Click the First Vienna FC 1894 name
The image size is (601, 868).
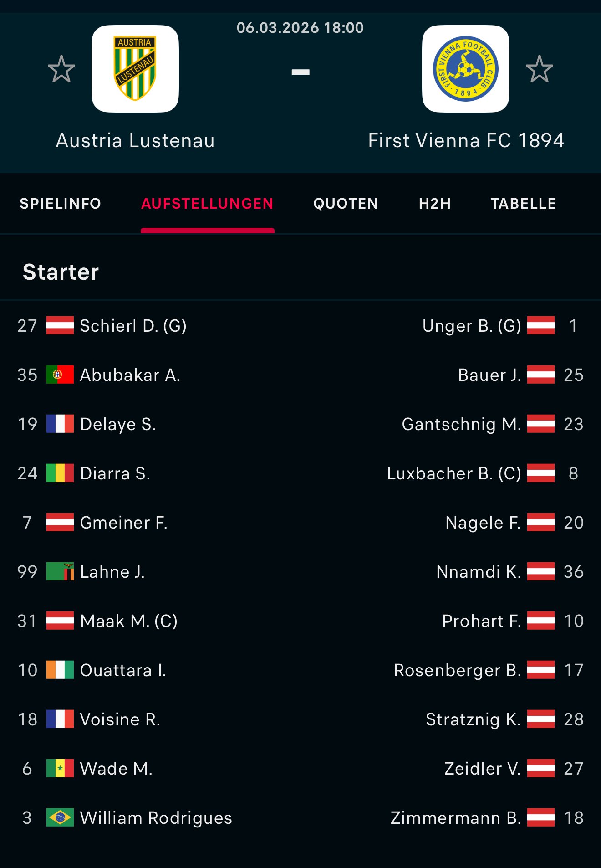pyautogui.click(x=466, y=140)
